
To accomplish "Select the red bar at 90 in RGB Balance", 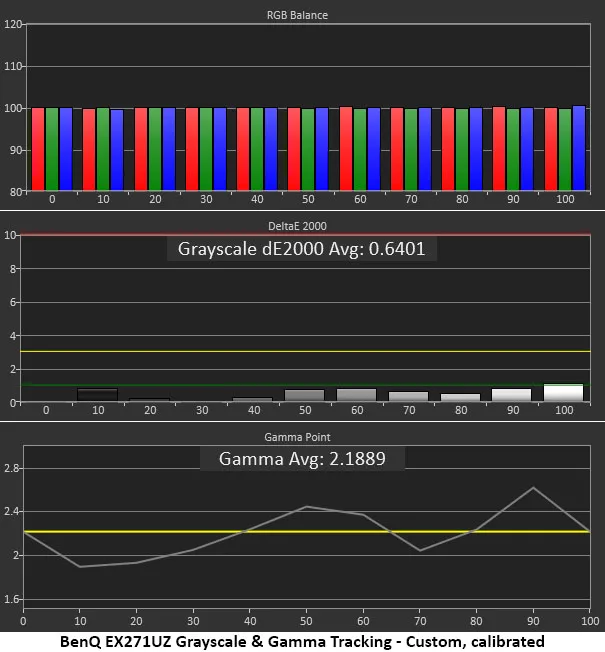I will tap(499, 148).
